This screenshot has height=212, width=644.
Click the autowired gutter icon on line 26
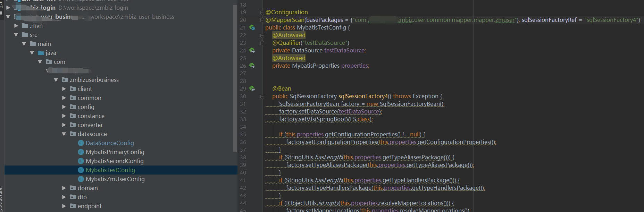point(252,66)
